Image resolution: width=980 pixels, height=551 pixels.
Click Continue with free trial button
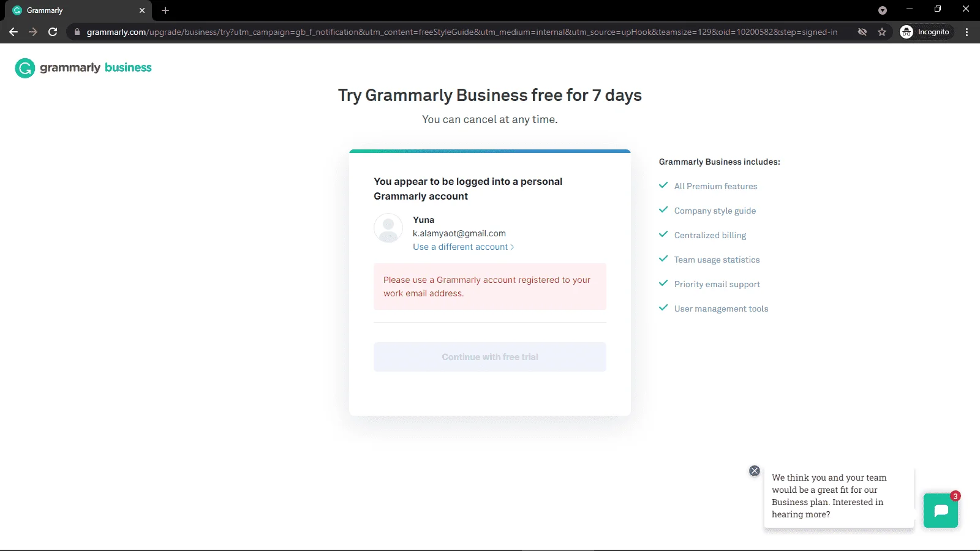point(490,357)
